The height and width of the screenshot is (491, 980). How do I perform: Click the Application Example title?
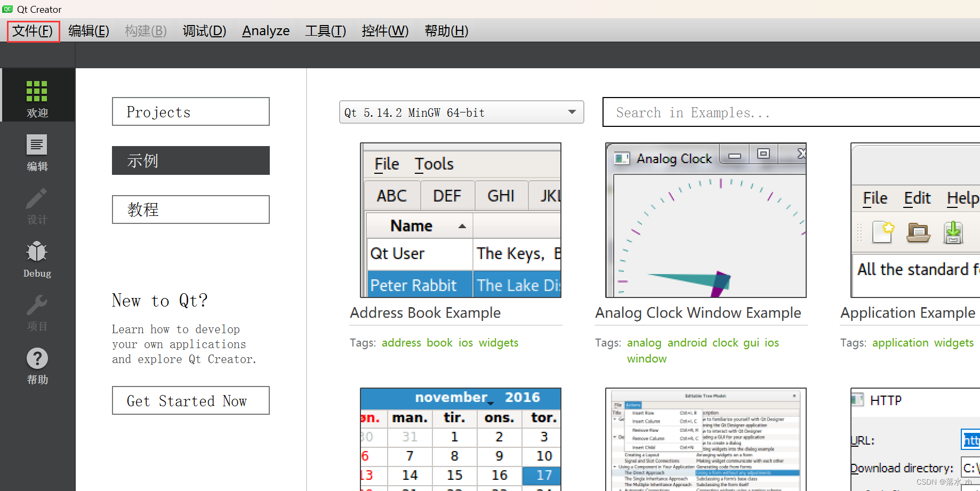pyautogui.click(x=908, y=312)
